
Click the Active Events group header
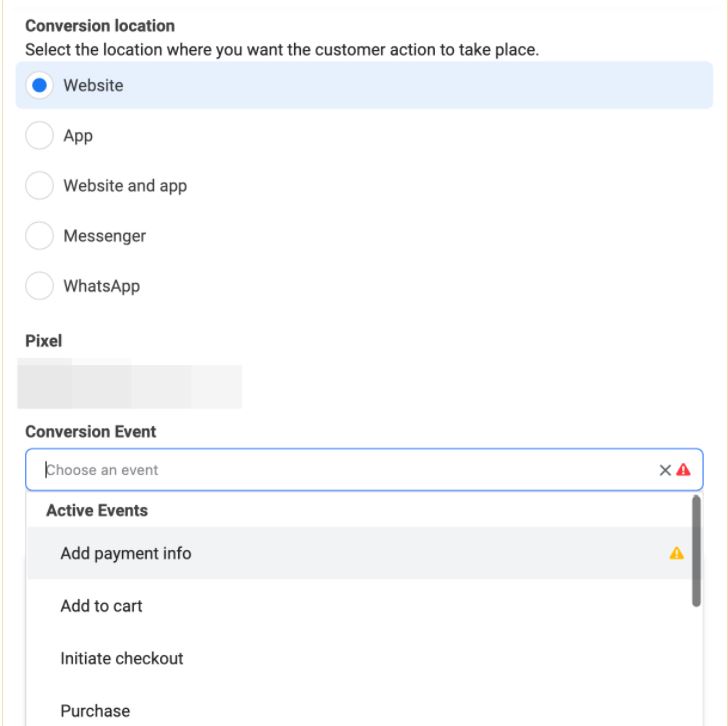click(97, 510)
